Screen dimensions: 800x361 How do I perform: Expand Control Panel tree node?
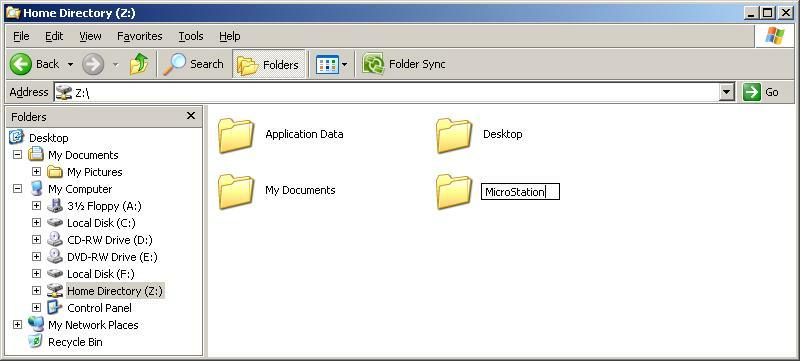coord(36,307)
